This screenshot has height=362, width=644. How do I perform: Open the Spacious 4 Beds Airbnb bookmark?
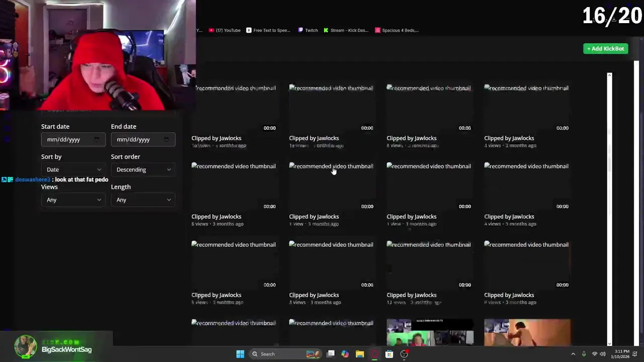coord(397,30)
